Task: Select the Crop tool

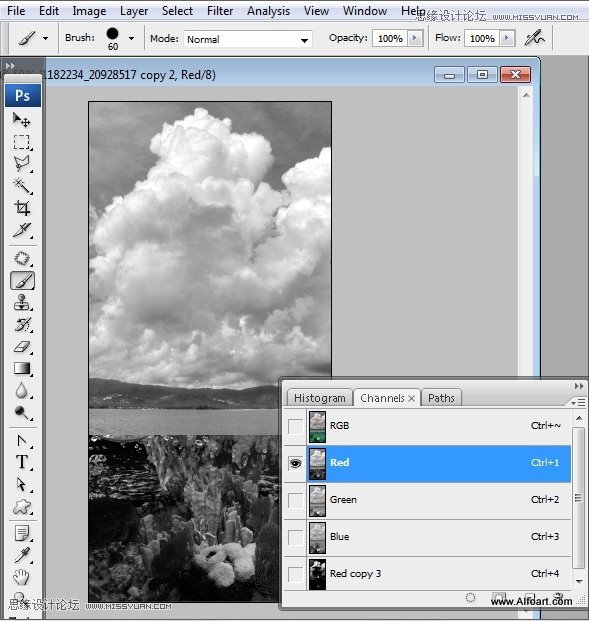Action: (x=21, y=208)
